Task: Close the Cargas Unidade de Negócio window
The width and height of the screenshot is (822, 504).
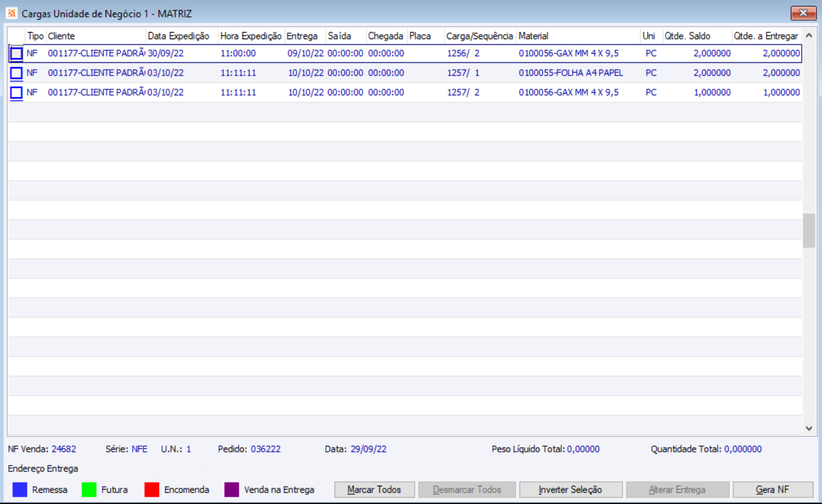Action: coord(803,13)
